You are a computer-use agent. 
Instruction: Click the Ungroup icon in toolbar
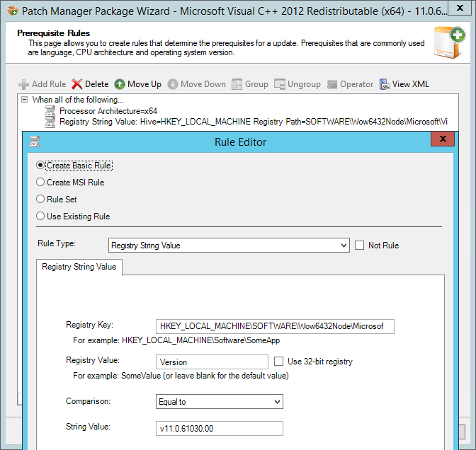280,84
